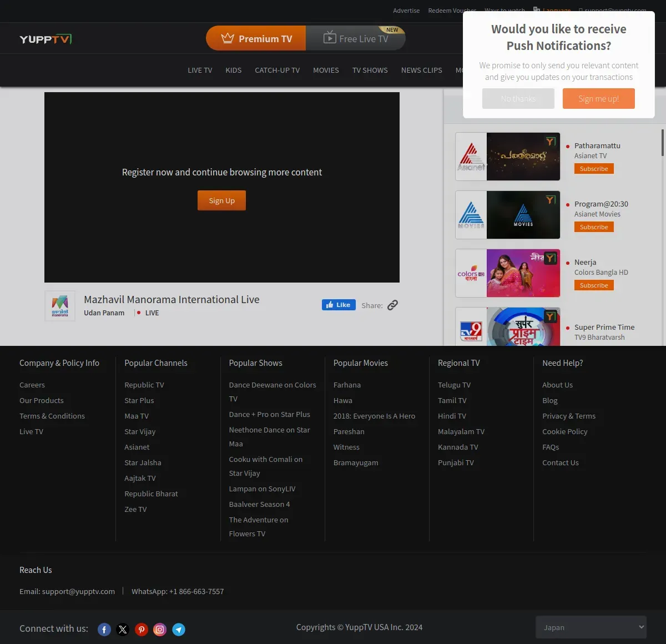The height and width of the screenshot is (644, 666).
Task: Open the Facebook social icon
Action: (x=104, y=630)
